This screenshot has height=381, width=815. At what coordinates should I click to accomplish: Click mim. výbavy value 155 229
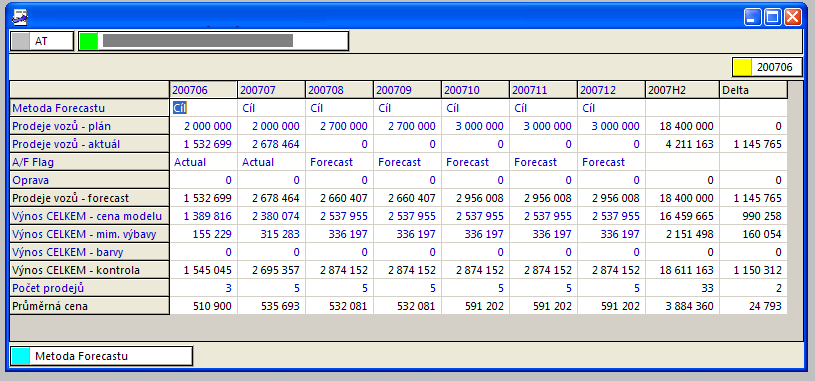pyautogui.click(x=203, y=234)
